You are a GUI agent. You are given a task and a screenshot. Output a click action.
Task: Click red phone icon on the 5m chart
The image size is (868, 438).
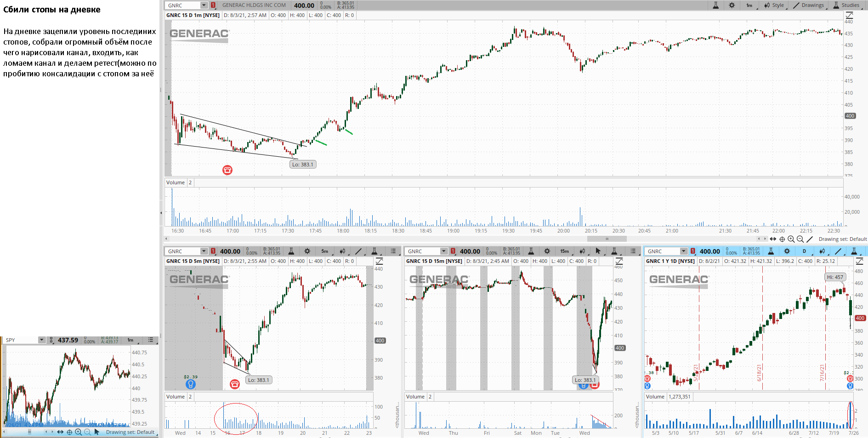click(x=235, y=384)
